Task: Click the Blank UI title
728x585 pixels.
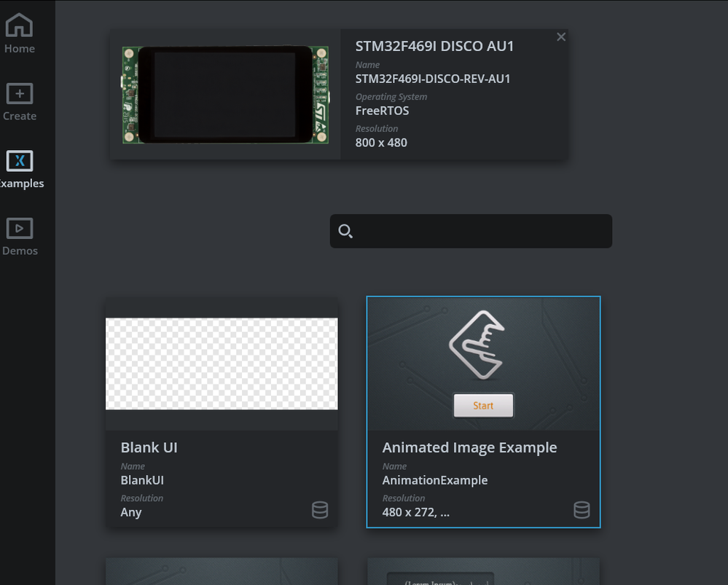Action: click(x=149, y=447)
